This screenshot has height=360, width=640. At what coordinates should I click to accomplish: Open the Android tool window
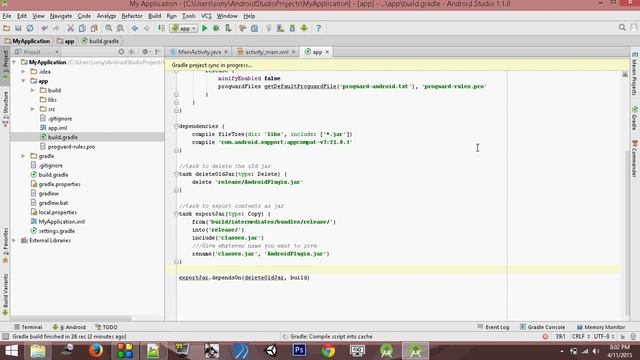click(69, 327)
